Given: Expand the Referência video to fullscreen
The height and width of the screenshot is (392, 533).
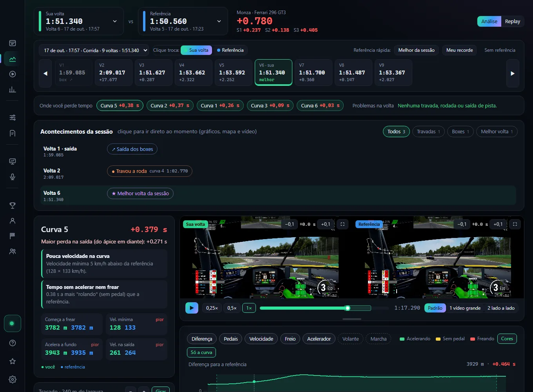Looking at the screenshot, I should 515,224.
